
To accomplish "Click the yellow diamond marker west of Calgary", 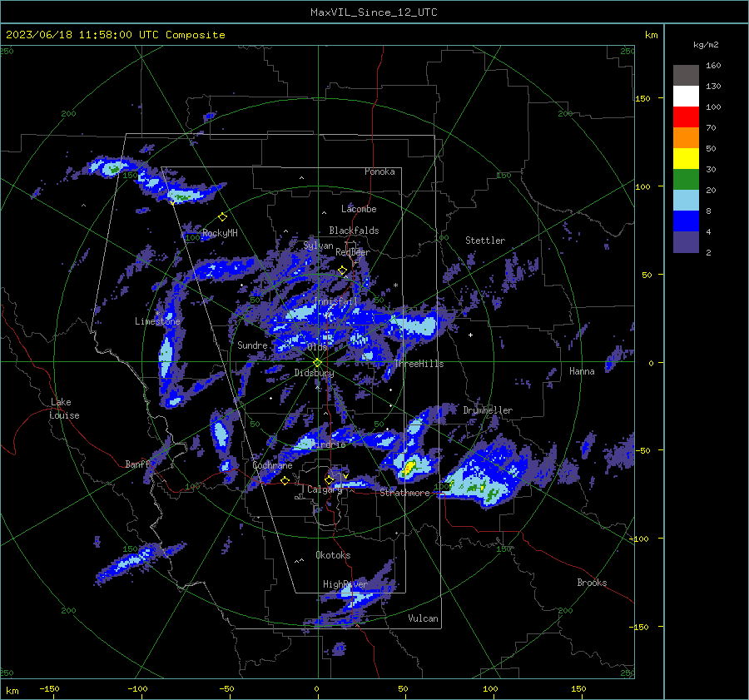I will [285, 480].
